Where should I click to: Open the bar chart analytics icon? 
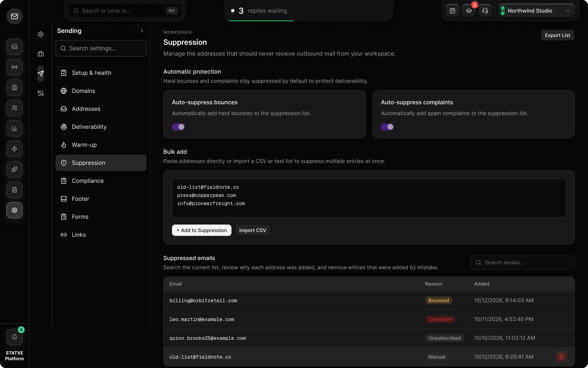point(14,128)
